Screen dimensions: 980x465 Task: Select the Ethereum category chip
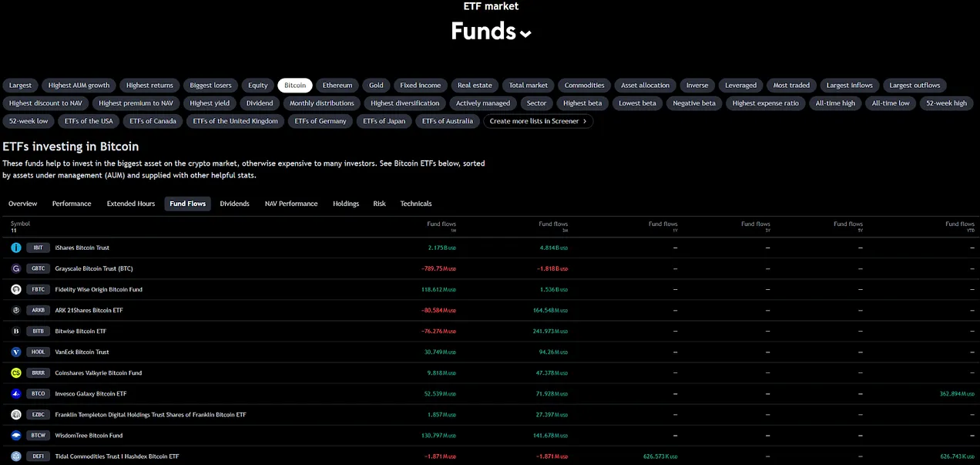click(x=337, y=85)
